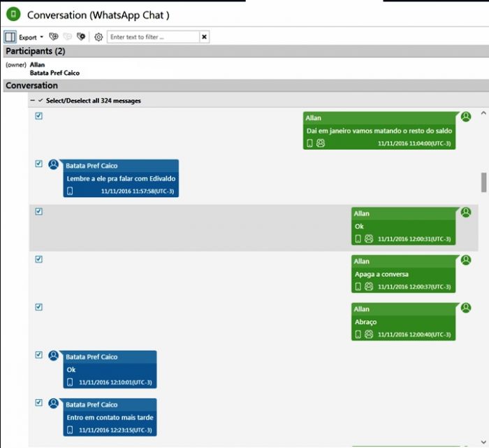Click group icon in 'Abraço' bubble
This screenshot has width=489, height=448.
click(369, 334)
